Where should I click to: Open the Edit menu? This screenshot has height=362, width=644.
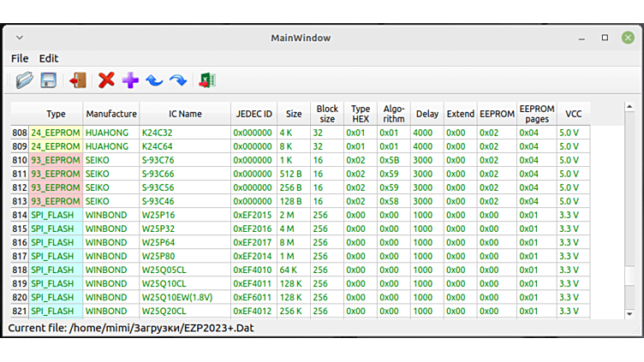coord(49,58)
